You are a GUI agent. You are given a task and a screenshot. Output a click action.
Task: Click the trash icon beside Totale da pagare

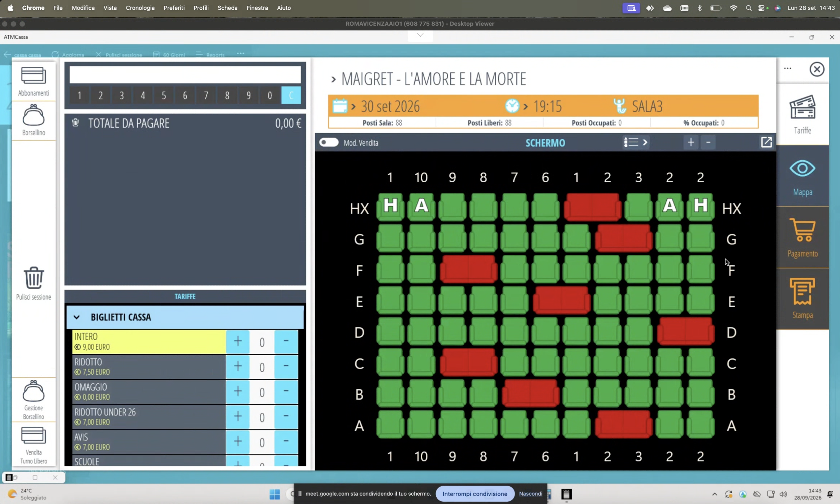(75, 123)
